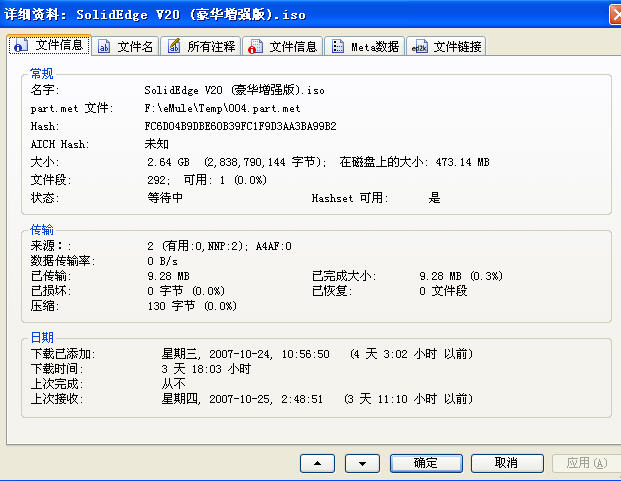This screenshot has width=621, height=481.
Task: Click the 下载时间 value 3 天 18:03 小时
Action: pyautogui.click(x=206, y=369)
